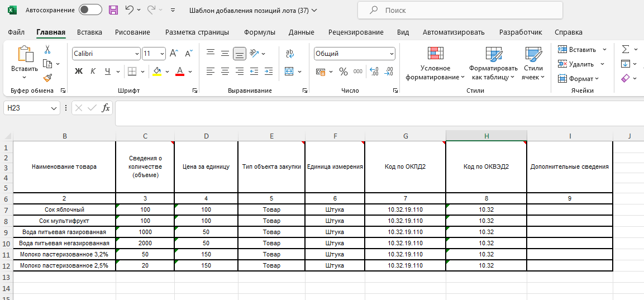Click Удалить cells button

(x=576, y=64)
